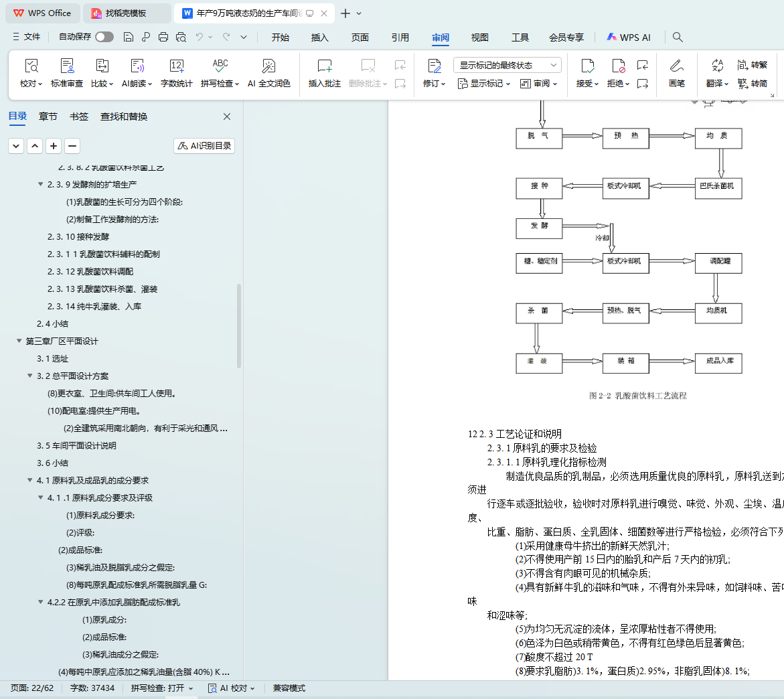Screen dimensions: 784x699
Task: Open the 校对 proofreading tool
Action: click(31, 73)
